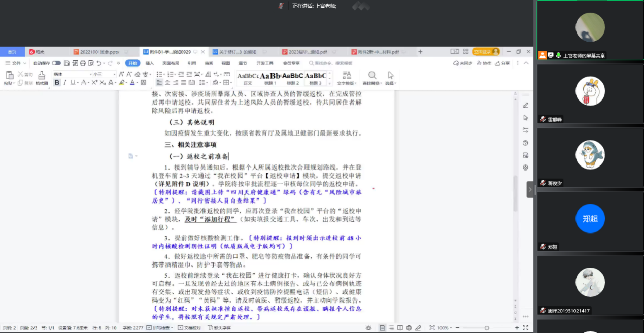Open the References ribbon tab

tap(191, 63)
